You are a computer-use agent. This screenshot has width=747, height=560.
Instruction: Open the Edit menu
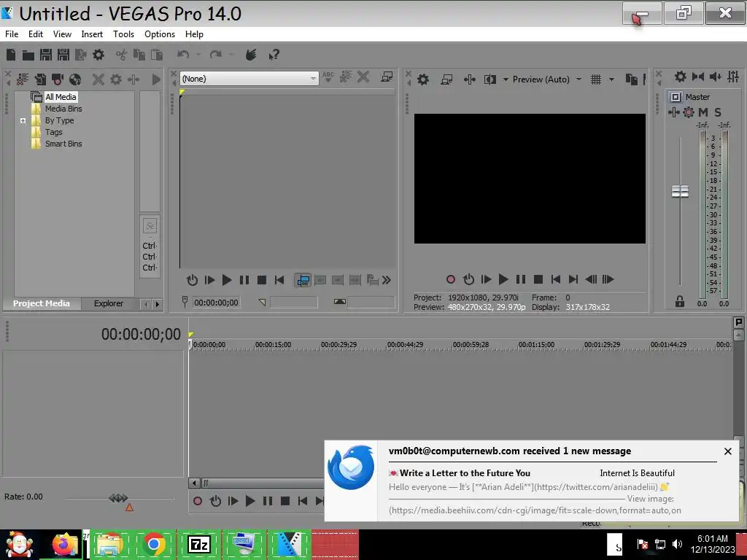tap(36, 34)
